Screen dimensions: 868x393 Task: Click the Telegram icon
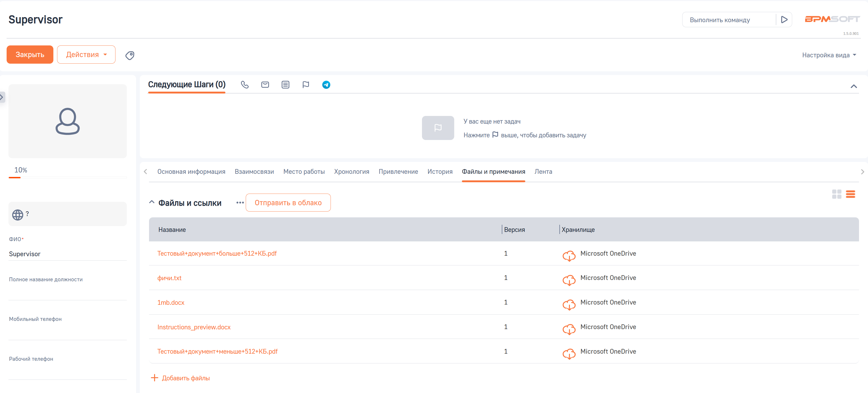pyautogui.click(x=326, y=85)
